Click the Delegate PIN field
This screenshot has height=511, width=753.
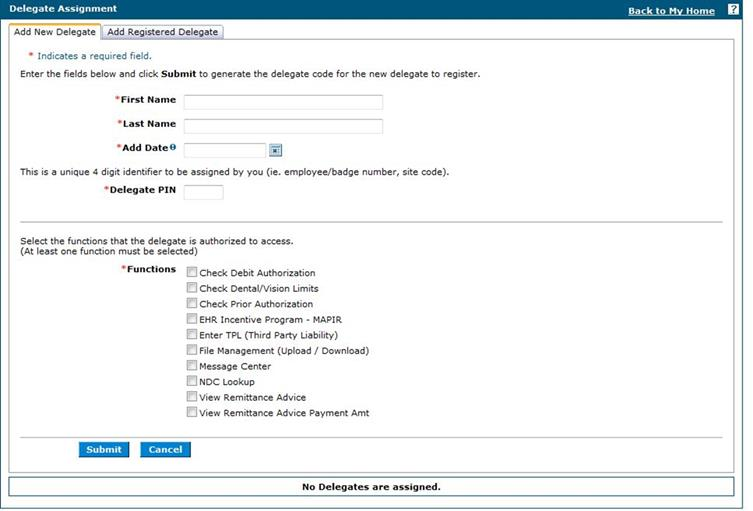point(204,192)
